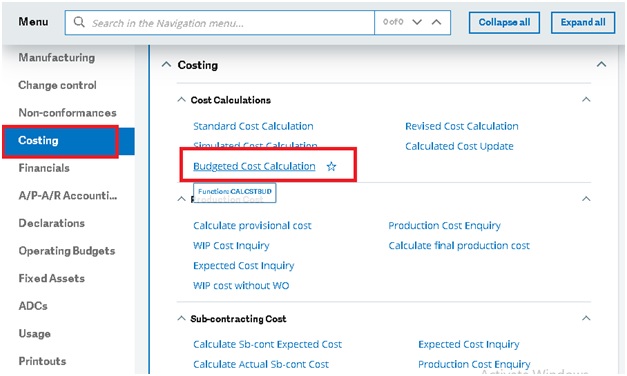This screenshot has height=376, width=627.
Task: Open Budgeted Cost Calculation link
Action: [x=254, y=166]
